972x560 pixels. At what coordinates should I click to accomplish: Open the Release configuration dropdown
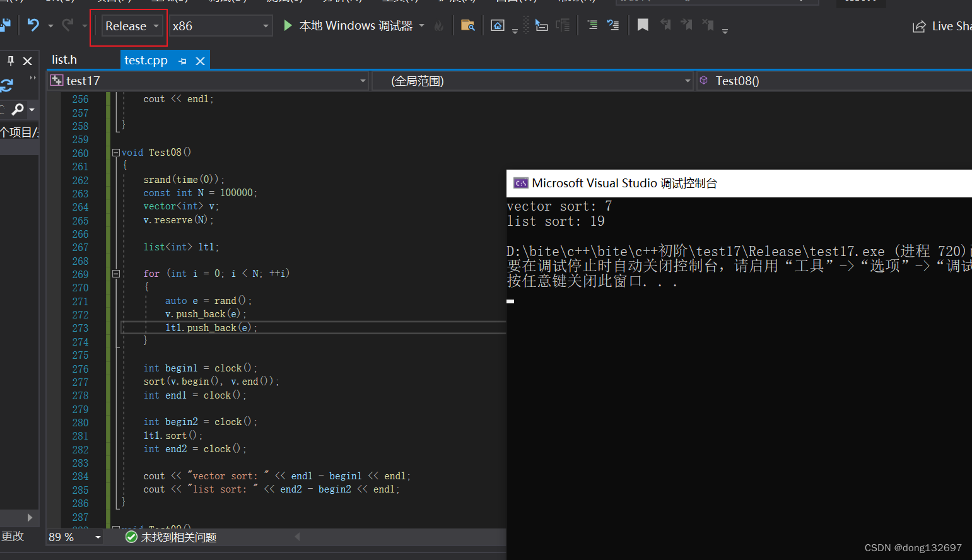tap(131, 26)
